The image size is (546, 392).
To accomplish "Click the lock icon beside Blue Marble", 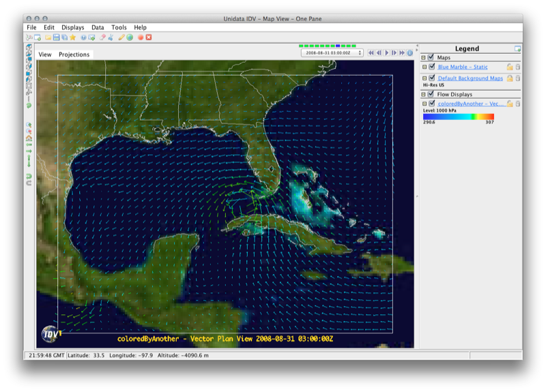I will coord(509,67).
